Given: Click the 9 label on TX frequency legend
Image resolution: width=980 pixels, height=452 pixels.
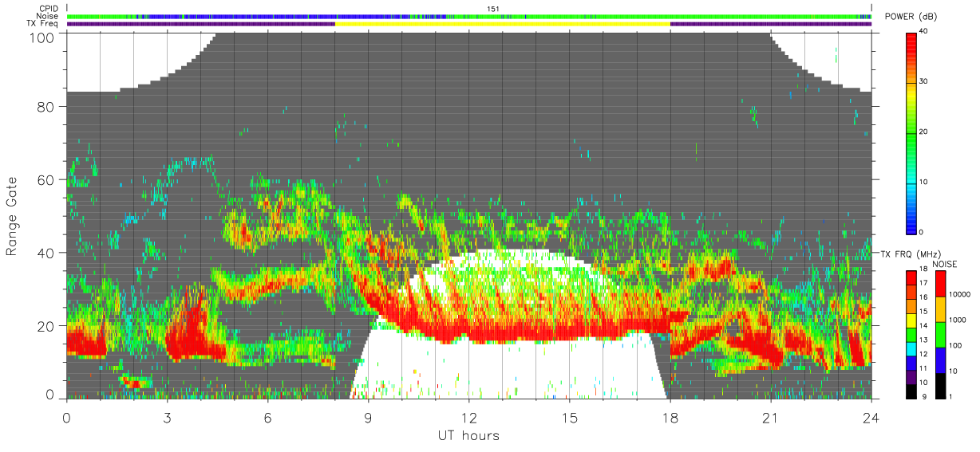Looking at the screenshot, I should [923, 396].
